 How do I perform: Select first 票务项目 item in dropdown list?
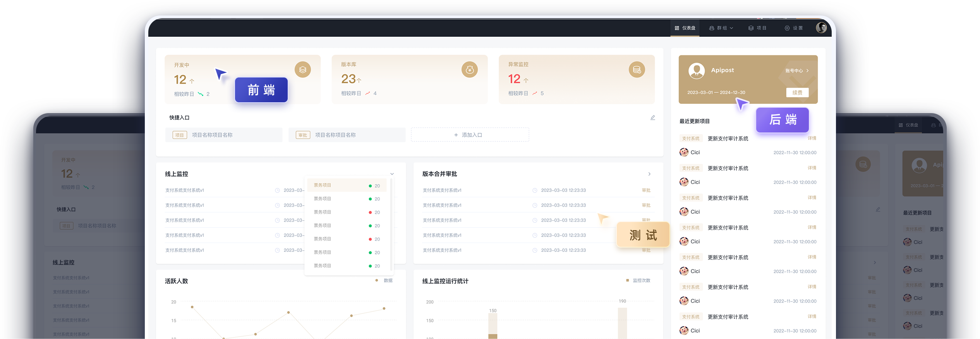(x=347, y=185)
